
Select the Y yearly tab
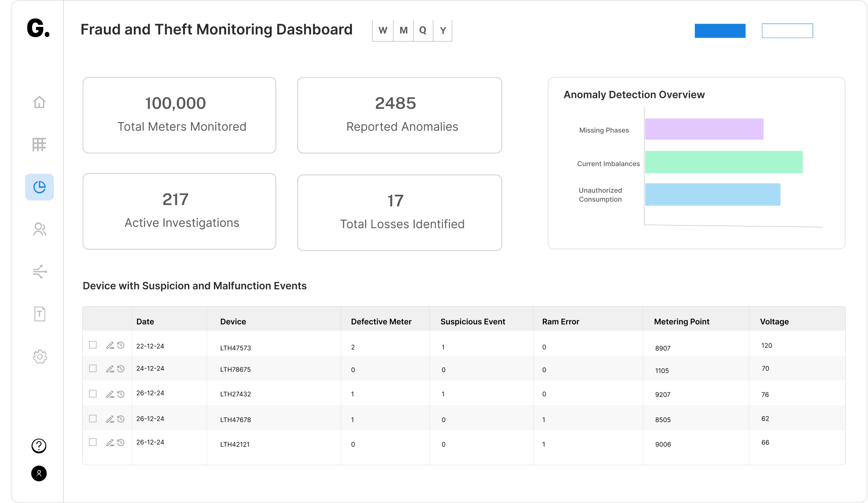click(x=443, y=30)
